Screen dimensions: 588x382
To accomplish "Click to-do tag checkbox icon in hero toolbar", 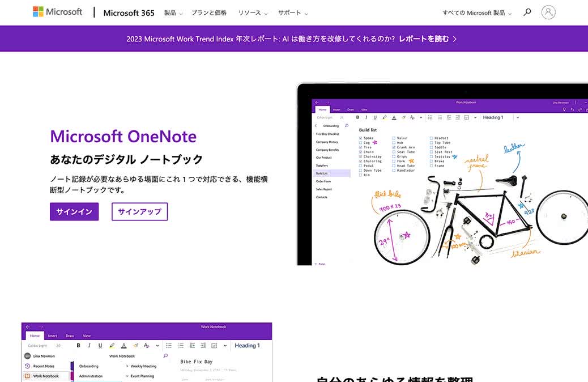I will click(x=467, y=117).
